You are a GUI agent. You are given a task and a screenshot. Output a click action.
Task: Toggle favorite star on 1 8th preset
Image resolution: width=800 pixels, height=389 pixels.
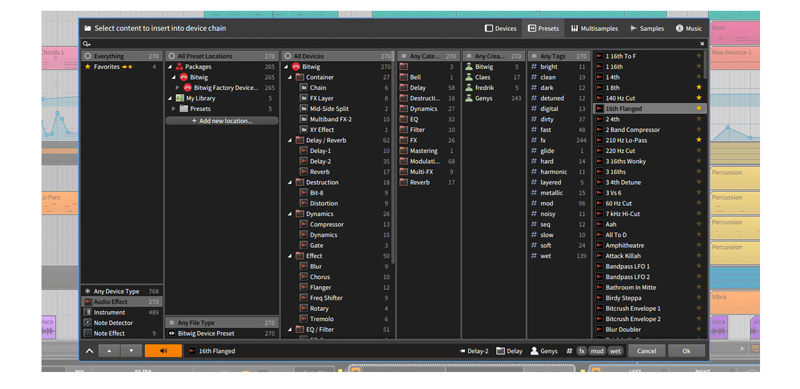click(x=699, y=88)
